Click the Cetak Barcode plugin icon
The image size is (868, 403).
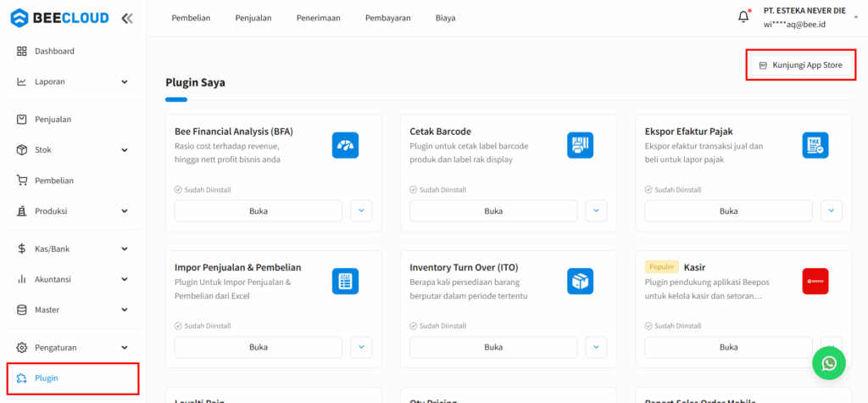(x=580, y=145)
